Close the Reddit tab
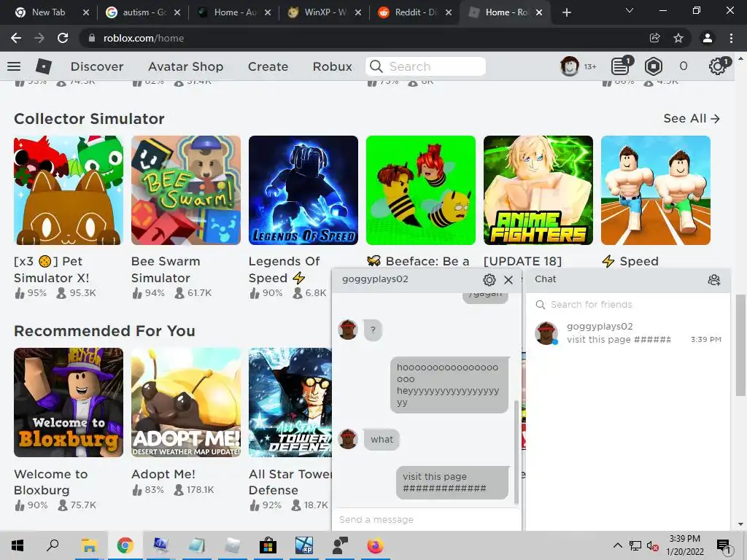747x560 pixels. pos(449,12)
